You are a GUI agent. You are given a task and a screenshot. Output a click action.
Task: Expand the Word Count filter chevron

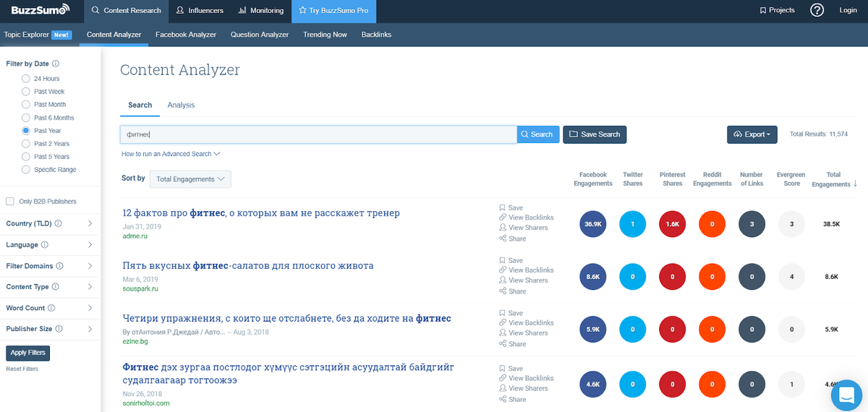tap(90, 308)
